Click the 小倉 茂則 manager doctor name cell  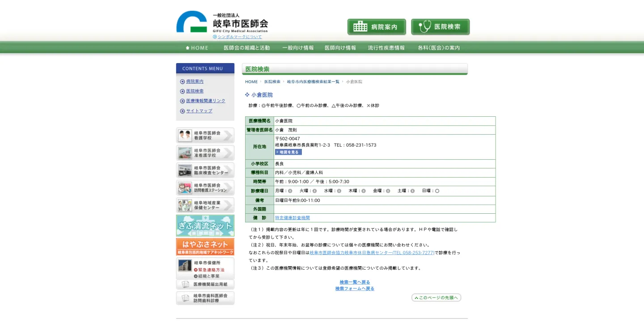385,130
